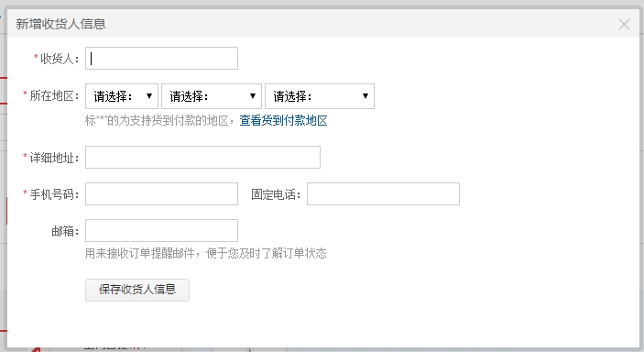Expand the third 所在地区 district dropdown
The image size is (644, 352).
(320, 96)
